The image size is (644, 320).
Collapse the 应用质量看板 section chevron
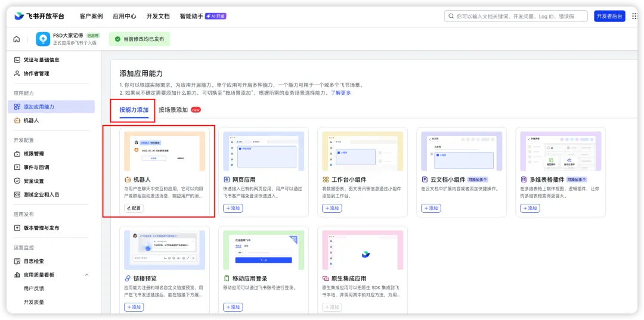(86, 275)
